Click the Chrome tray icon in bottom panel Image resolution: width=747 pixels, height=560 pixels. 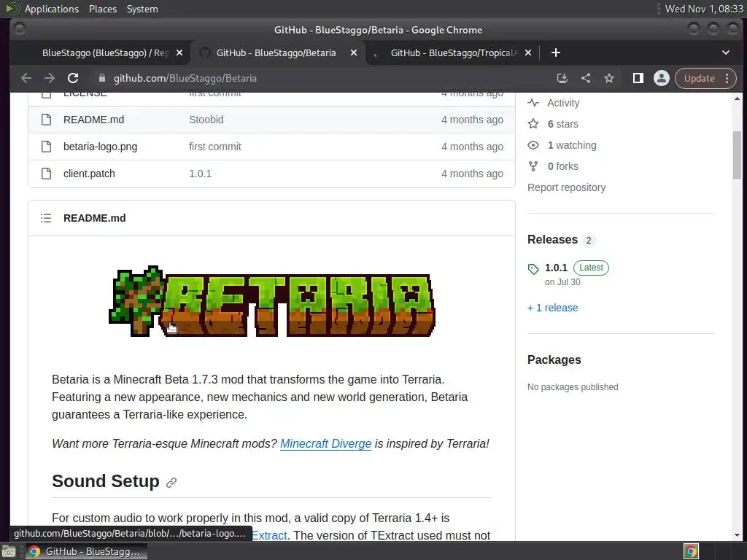[691, 551]
